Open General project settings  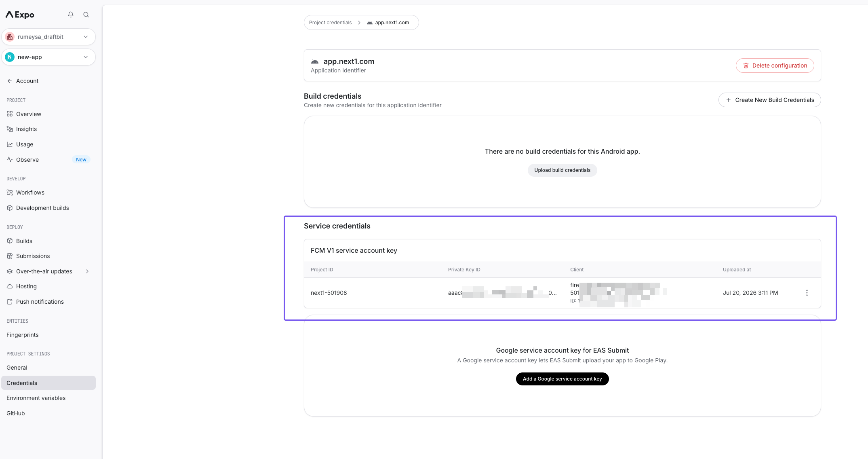(x=17, y=368)
